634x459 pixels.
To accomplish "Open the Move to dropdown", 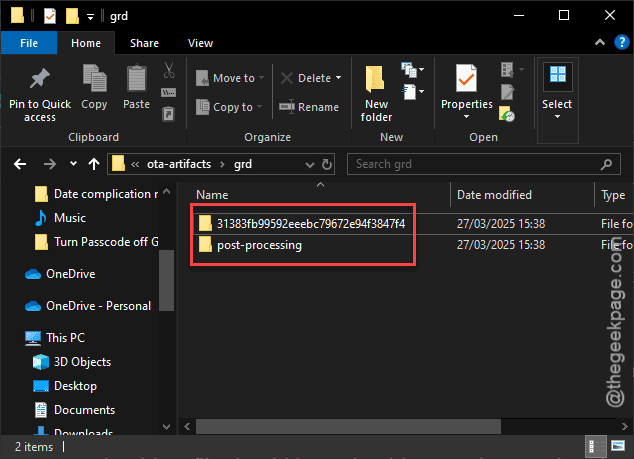I will 225,78.
